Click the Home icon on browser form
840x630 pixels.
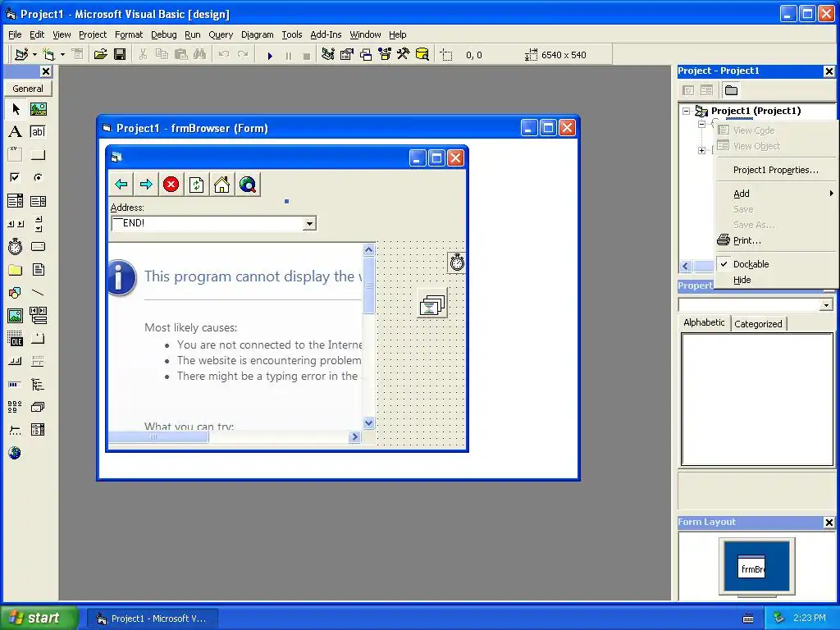pos(221,185)
